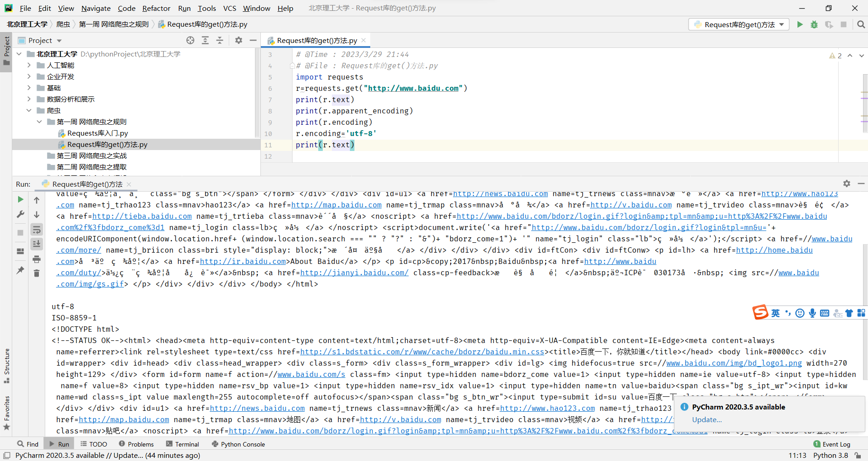Viewport: 868px width, 461px height.
Task: Pin the Run tab
Action: coord(20,270)
